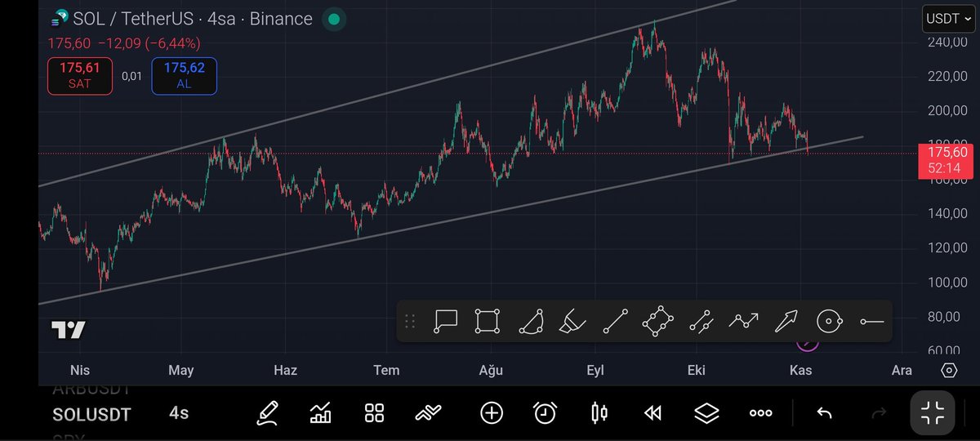Open USDT currency dropdown
The image size is (980, 441).
[x=948, y=18]
